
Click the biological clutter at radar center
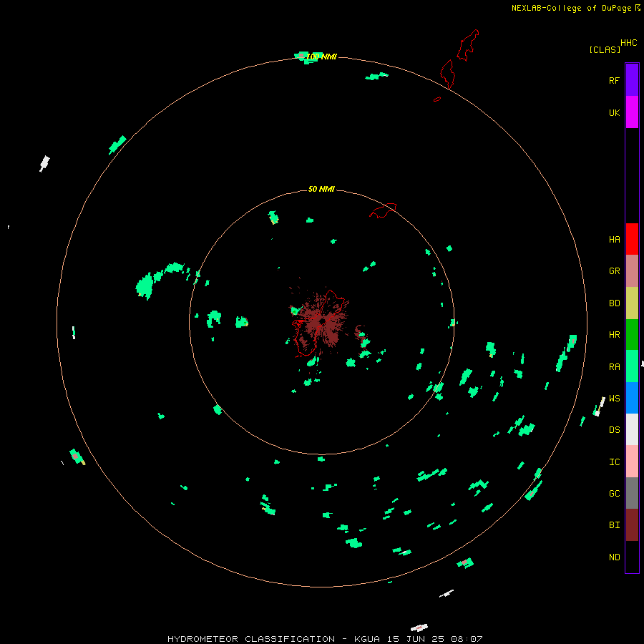[323, 323]
